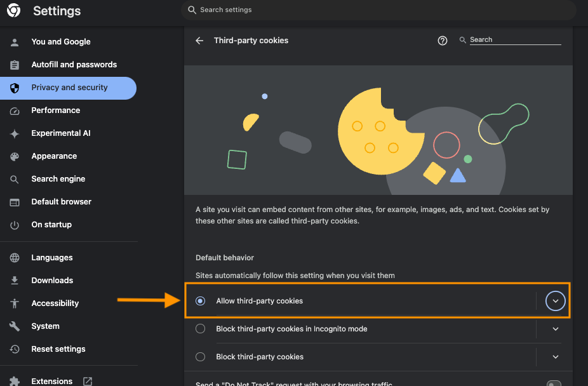Click the Chrome logo next to Settings
This screenshot has width=588, height=386.
point(14,11)
